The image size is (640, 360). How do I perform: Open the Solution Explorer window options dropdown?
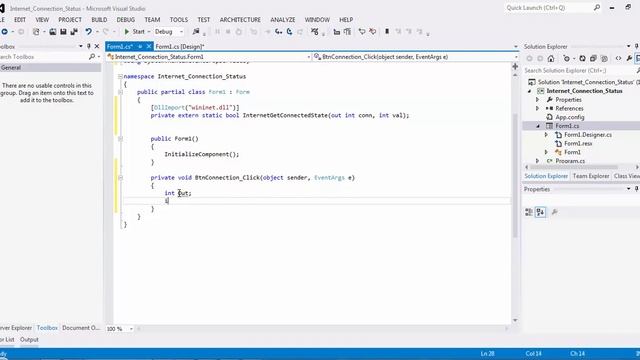629,46
